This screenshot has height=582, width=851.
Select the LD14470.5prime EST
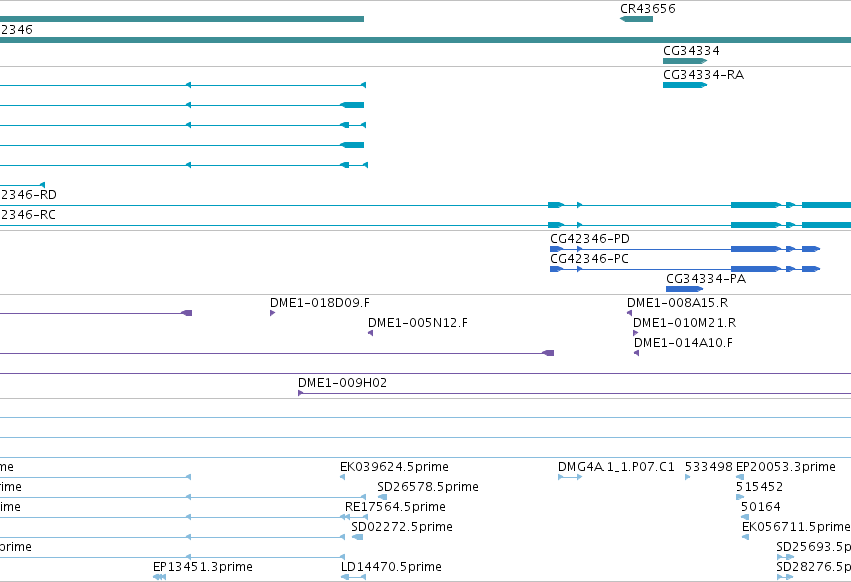point(353,577)
